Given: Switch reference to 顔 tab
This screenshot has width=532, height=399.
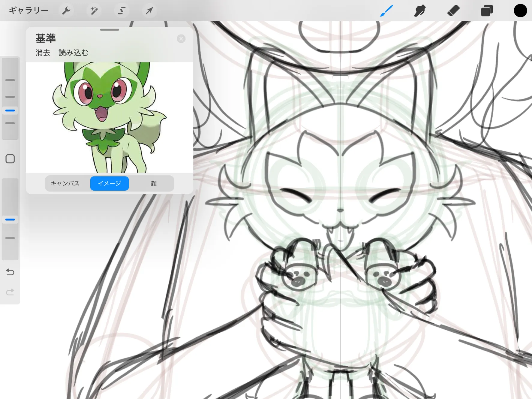Looking at the screenshot, I should coord(154,183).
